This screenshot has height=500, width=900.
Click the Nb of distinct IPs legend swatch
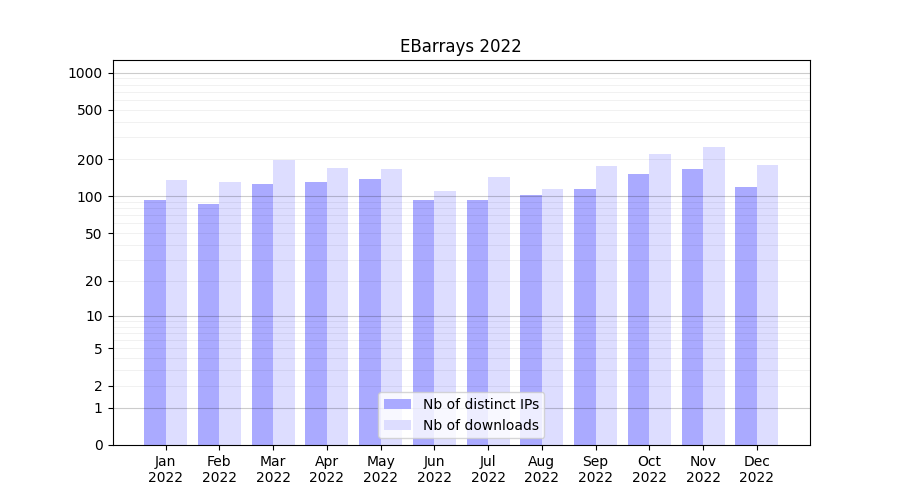point(397,404)
